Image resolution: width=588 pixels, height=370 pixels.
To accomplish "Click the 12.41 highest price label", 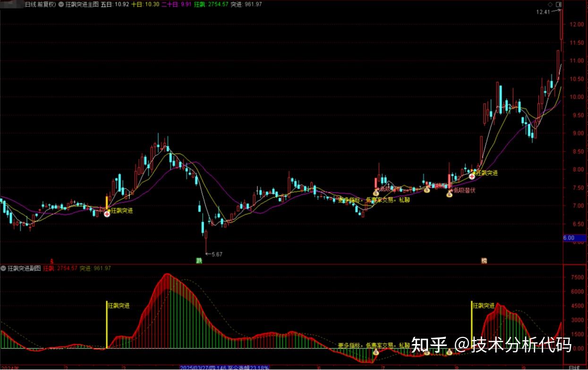I will pos(543,12).
